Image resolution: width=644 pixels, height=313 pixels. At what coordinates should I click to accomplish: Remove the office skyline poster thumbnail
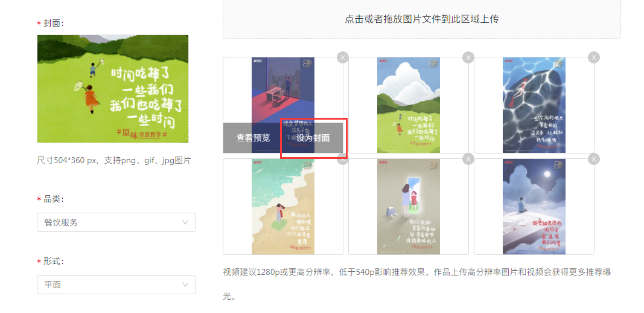pos(343,57)
